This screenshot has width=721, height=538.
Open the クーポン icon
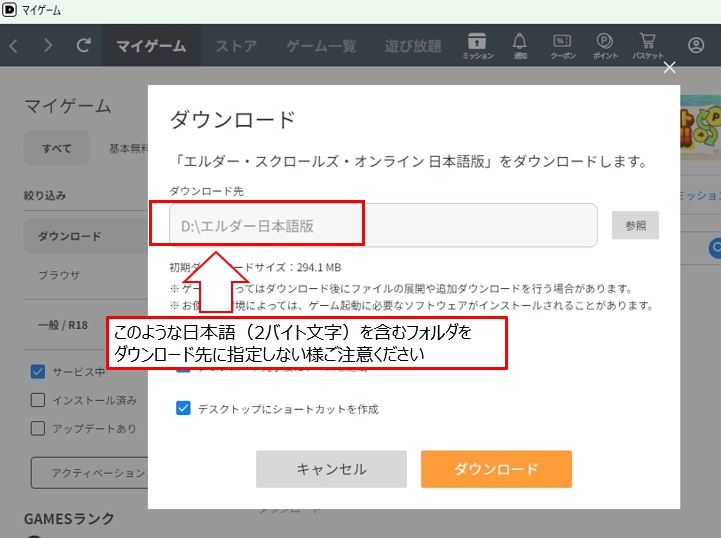562,46
